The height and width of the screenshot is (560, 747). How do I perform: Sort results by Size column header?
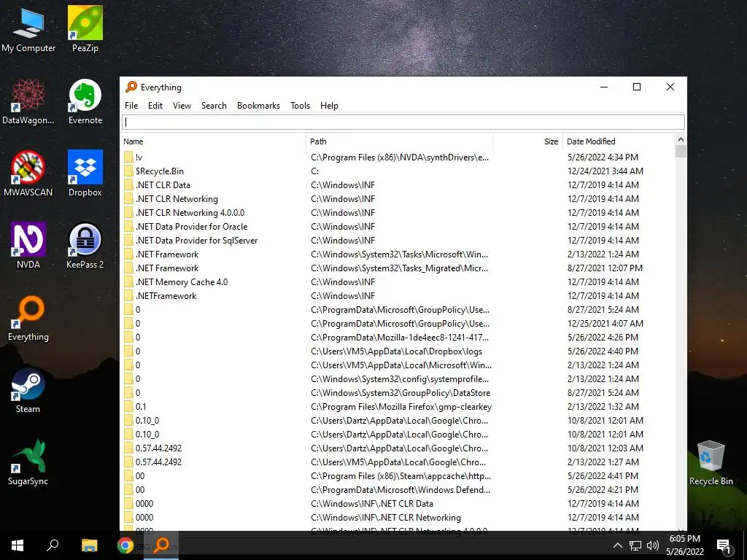point(528,141)
